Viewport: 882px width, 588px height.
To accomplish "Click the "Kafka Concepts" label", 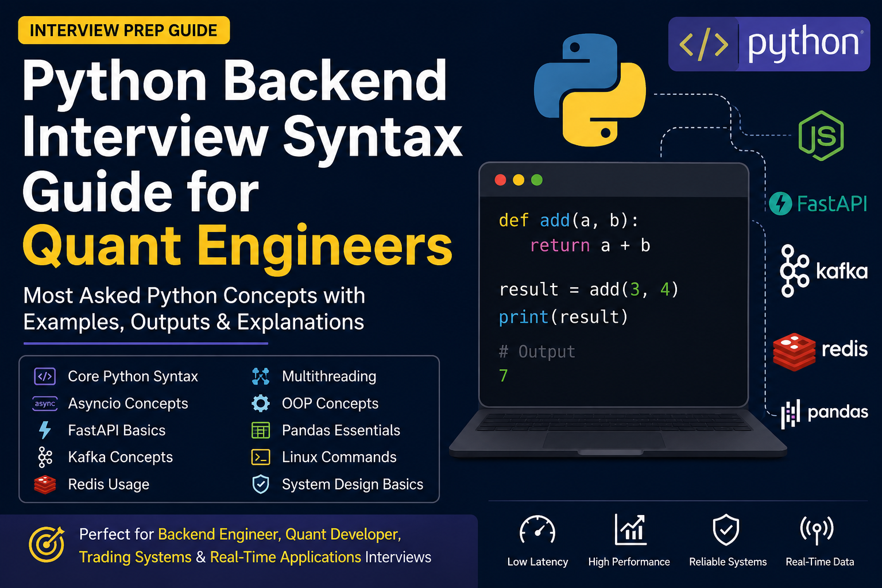I will pos(121,457).
